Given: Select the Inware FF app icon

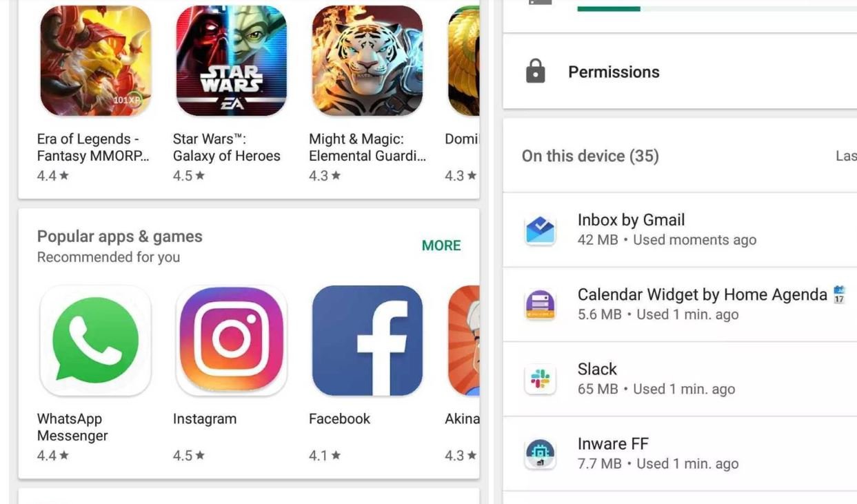Looking at the screenshot, I should 540,454.
